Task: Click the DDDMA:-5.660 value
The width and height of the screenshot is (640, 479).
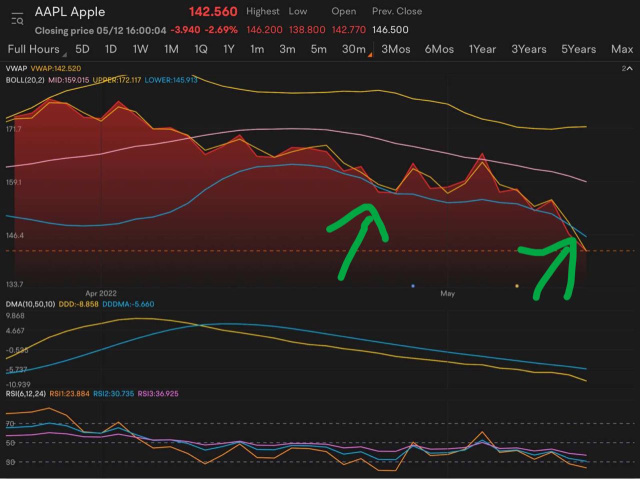Action: (128, 304)
